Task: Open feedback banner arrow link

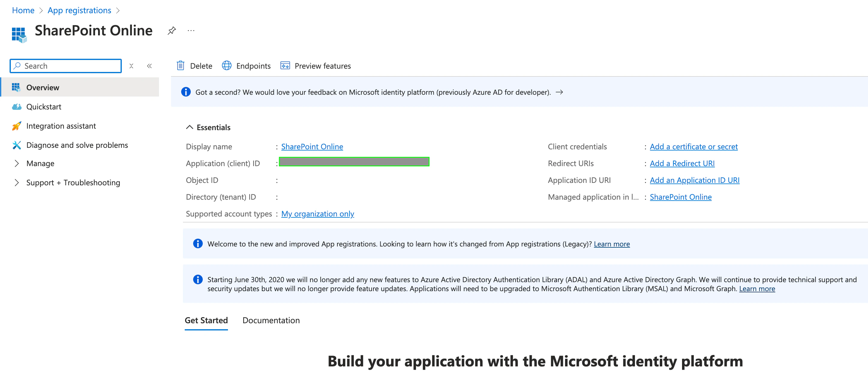Action: click(x=559, y=92)
